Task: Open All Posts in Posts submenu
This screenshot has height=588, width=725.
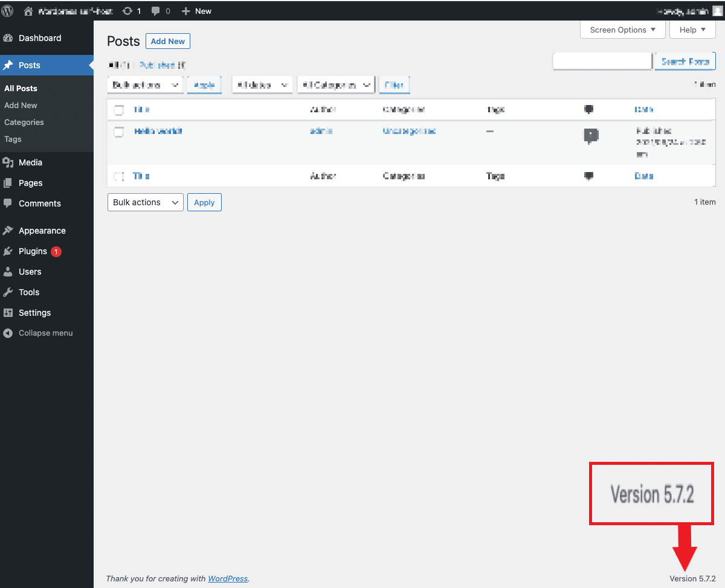Action: coord(21,88)
